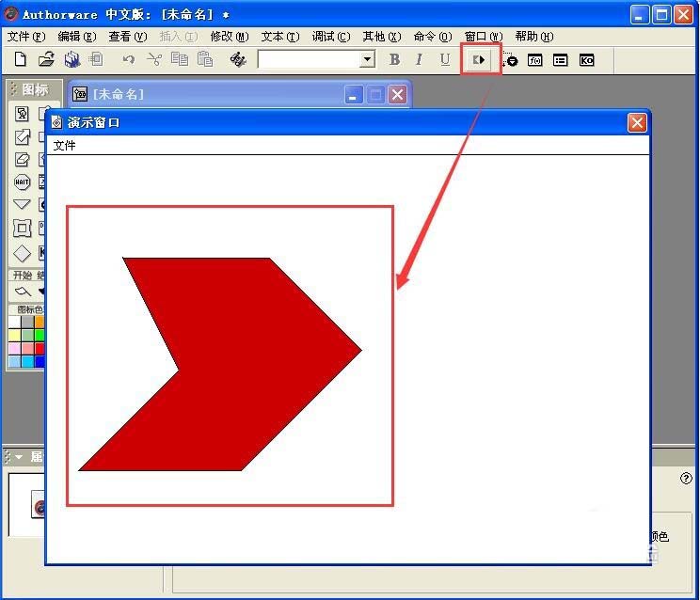Close the [未命名] design window

(397, 95)
